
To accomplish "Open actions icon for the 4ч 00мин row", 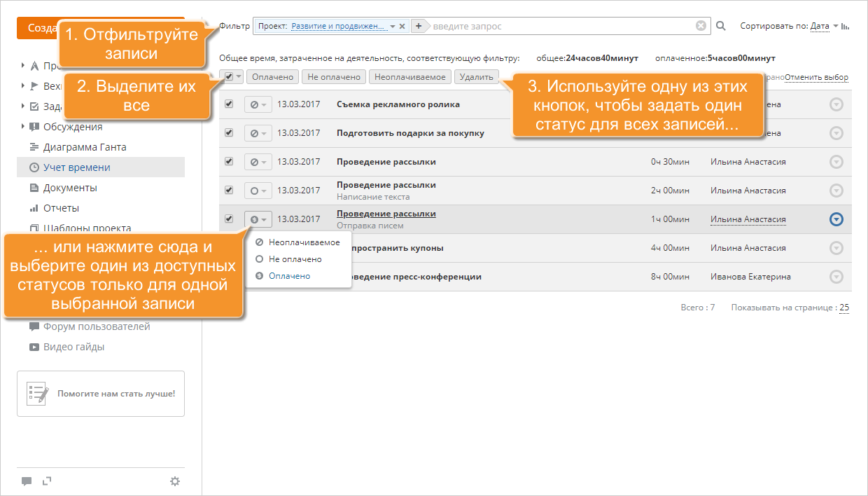I will pos(836,248).
